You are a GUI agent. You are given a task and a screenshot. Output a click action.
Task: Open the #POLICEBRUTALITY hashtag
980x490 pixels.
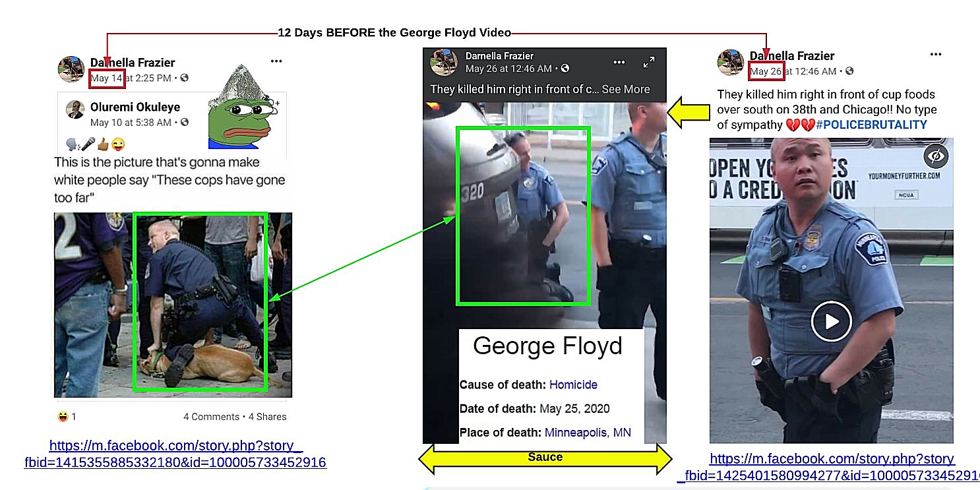(x=871, y=125)
